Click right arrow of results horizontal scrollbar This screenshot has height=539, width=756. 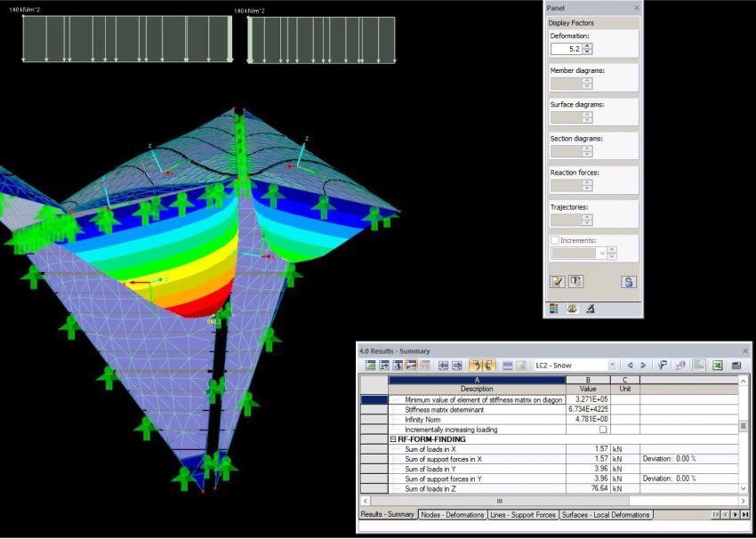coord(743,502)
